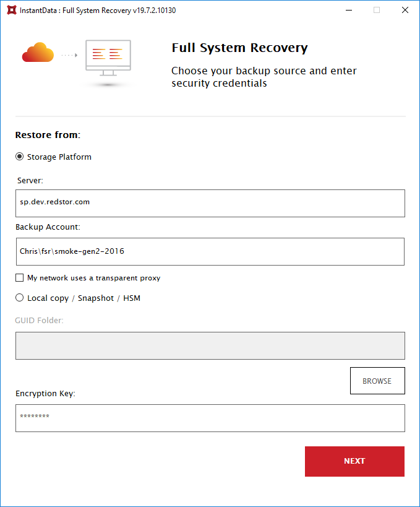
Task: Select the Storage Platform radio button
Action: pyautogui.click(x=19, y=157)
